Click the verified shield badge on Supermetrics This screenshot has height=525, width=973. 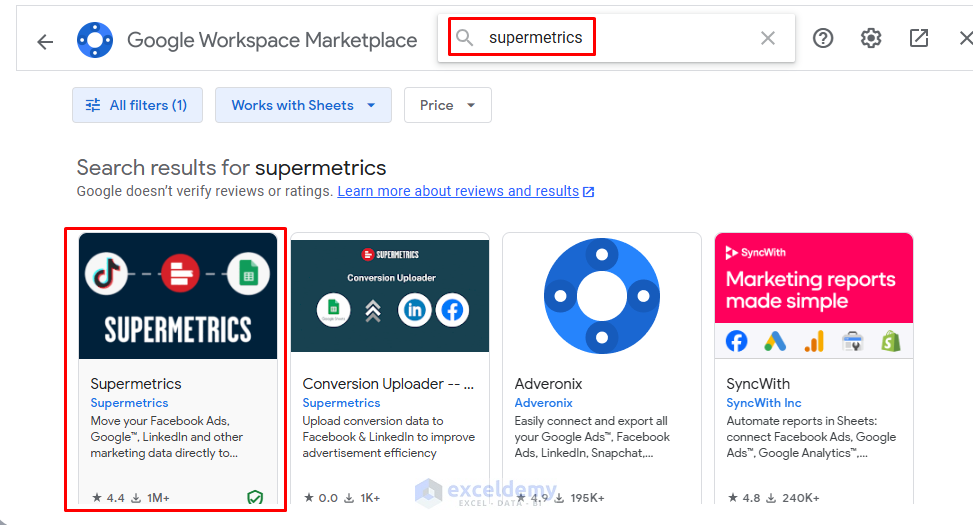(x=255, y=497)
